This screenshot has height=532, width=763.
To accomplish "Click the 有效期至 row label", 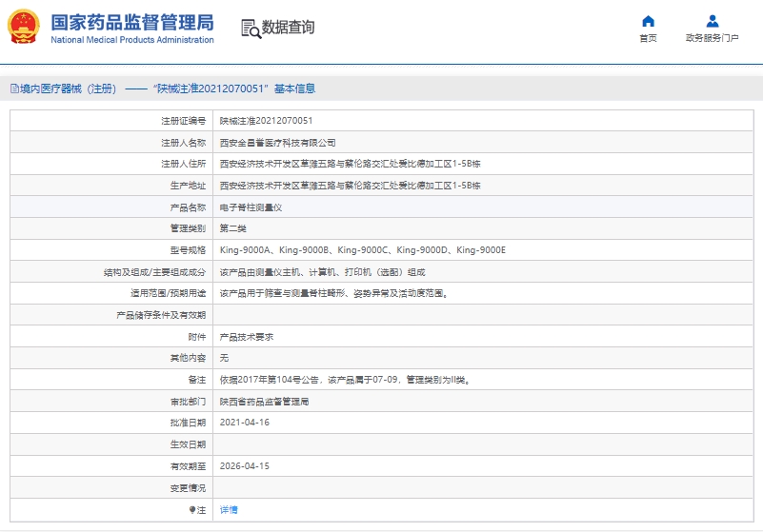I will pyautogui.click(x=188, y=466).
